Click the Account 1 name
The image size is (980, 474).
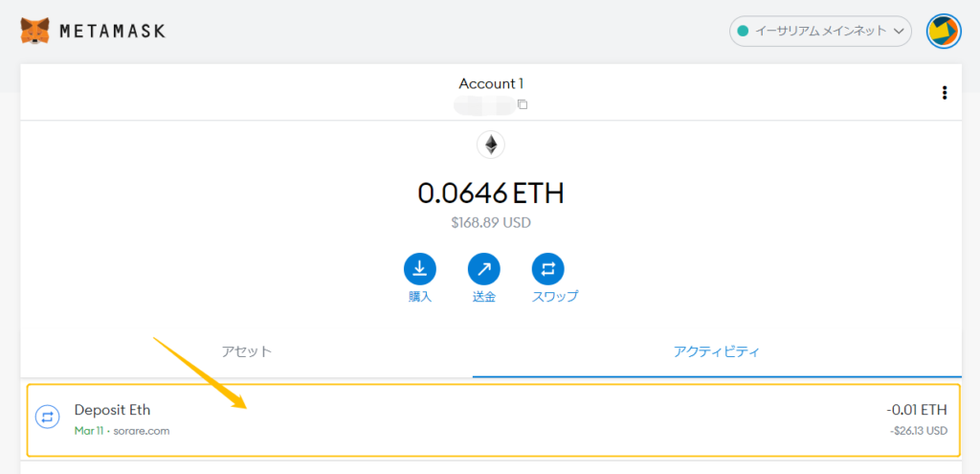point(491,83)
